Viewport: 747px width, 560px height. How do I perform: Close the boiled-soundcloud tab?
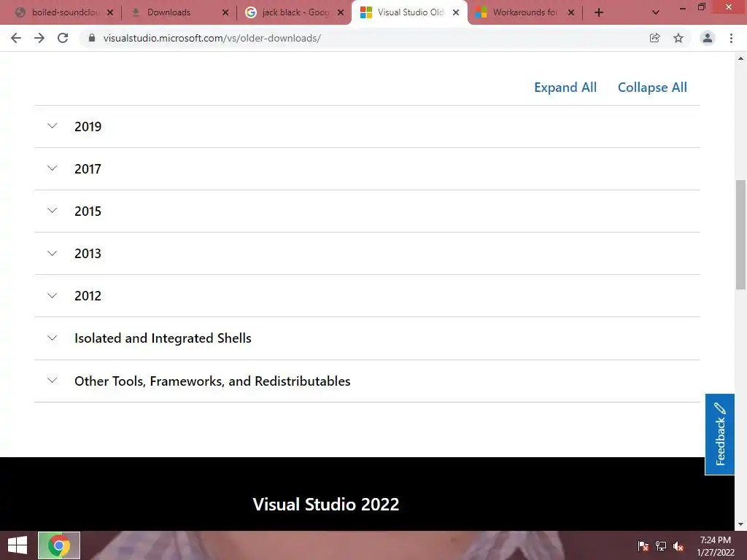(110, 13)
